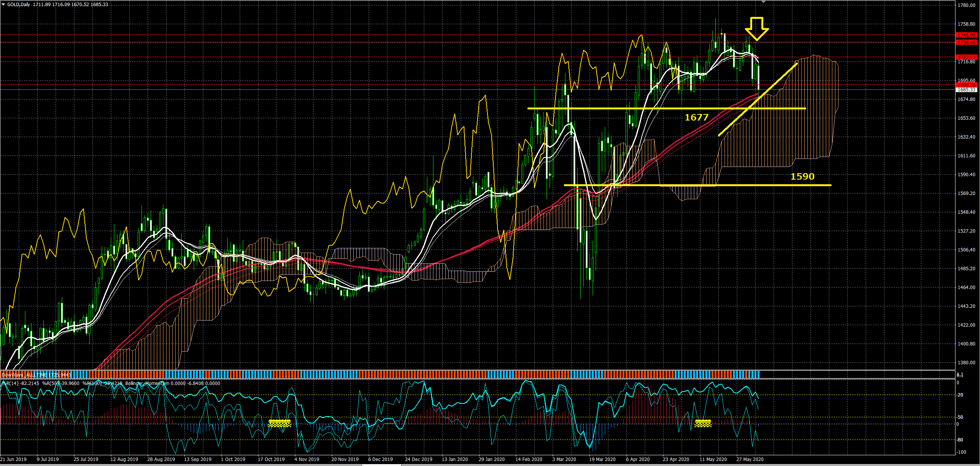Select the yellow marker near 17 Oct 2019
This screenshot has width=980, height=466.
pyautogui.click(x=280, y=423)
